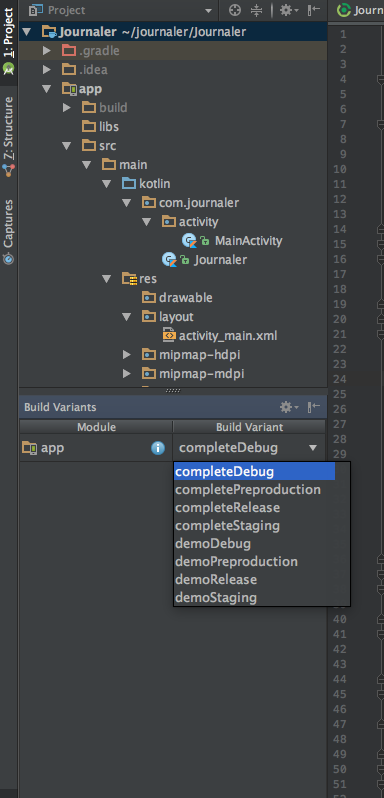Expand the mipmap-mdpi folder
This screenshot has height=798, width=384.
pos(127,374)
